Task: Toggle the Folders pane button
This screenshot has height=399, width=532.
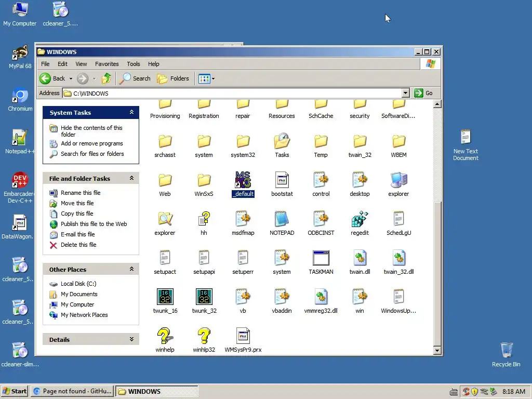Action: click(172, 78)
